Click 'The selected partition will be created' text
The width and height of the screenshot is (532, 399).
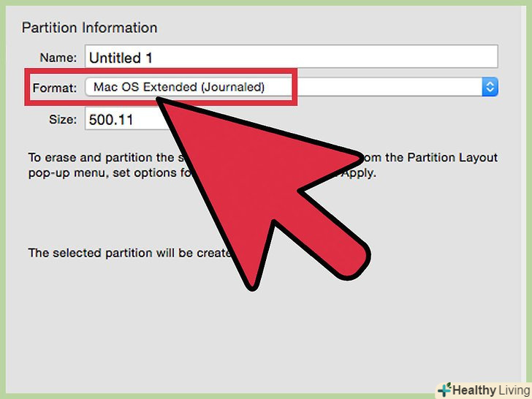pyautogui.click(x=129, y=253)
